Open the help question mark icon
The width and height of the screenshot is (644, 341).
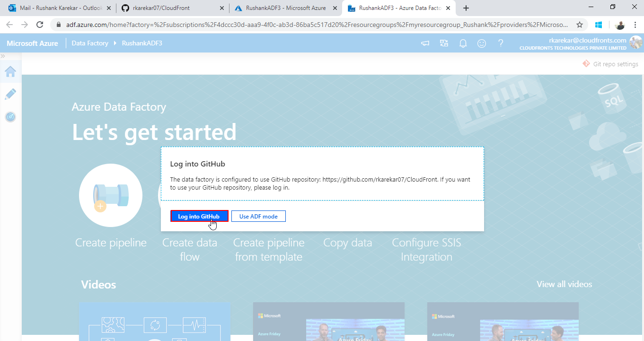pyautogui.click(x=501, y=44)
